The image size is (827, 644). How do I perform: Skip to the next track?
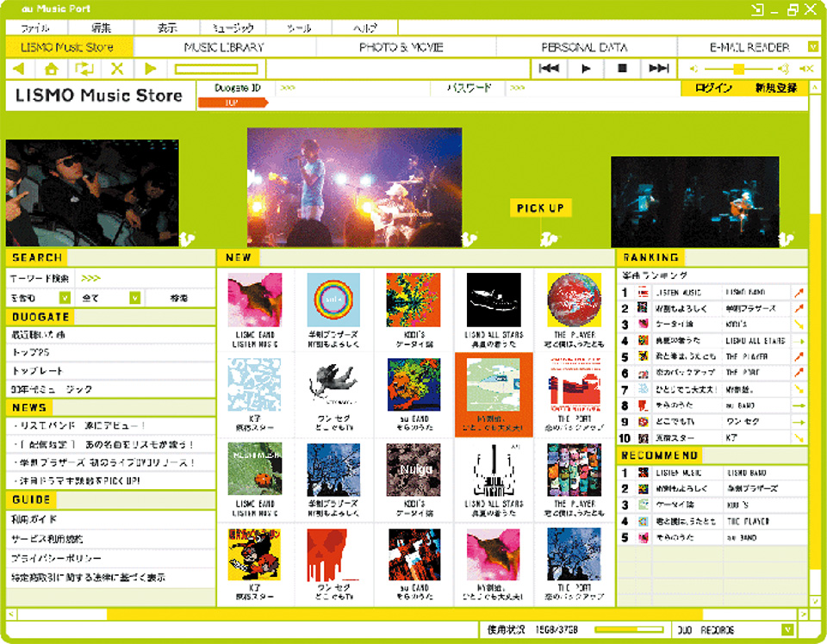click(659, 69)
